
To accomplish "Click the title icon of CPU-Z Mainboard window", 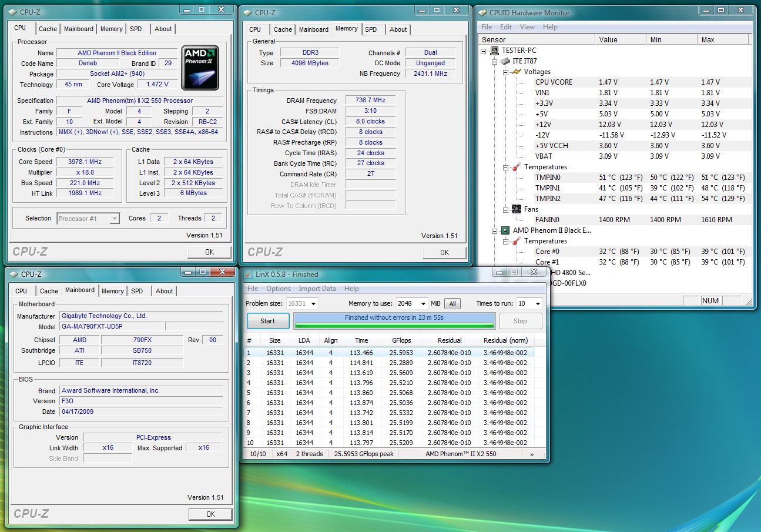I will (13, 274).
